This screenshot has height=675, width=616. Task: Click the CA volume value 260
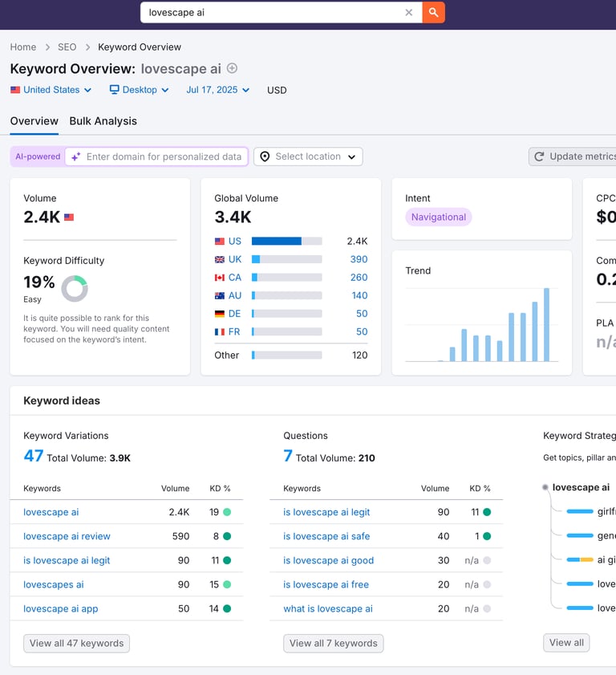coord(359,277)
